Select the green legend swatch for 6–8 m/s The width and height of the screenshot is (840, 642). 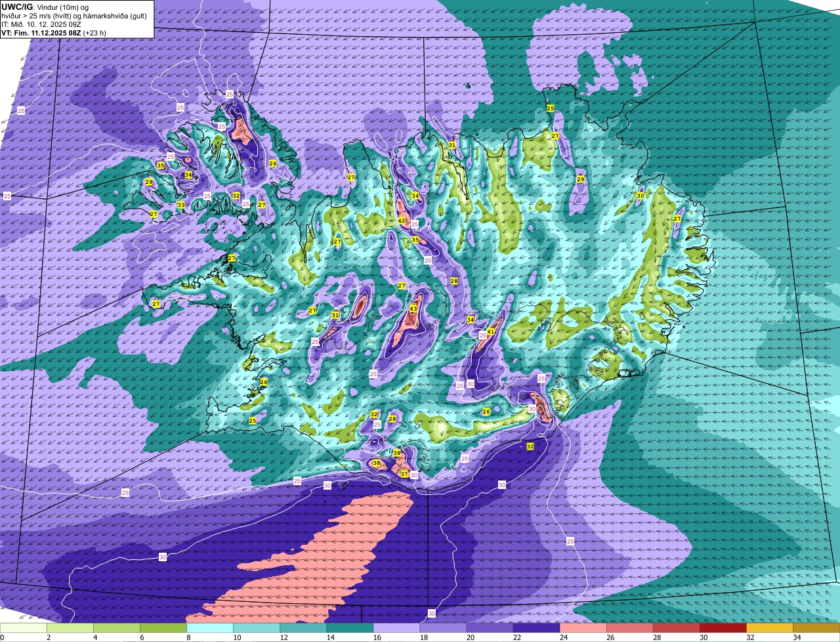tap(163, 628)
